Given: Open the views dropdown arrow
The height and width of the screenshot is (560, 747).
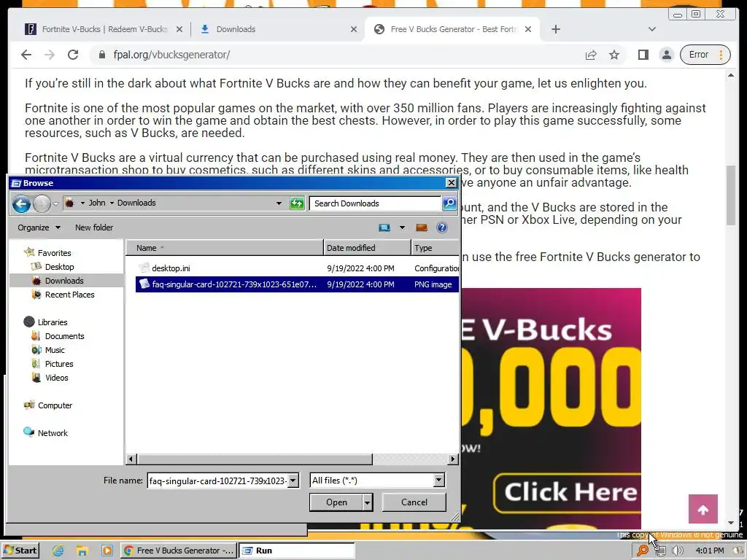Looking at the screenshot, I should pyautogui.click(x=402, y=227).
